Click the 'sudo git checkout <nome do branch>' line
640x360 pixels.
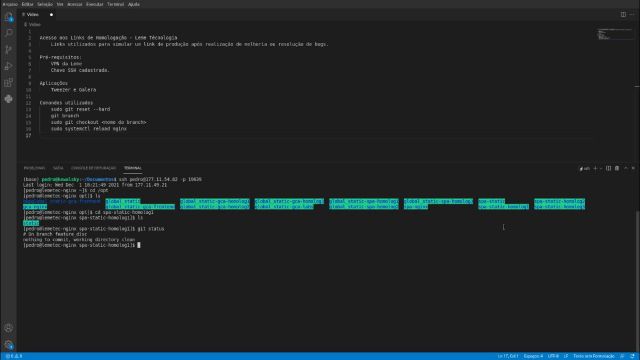point(98,122)
